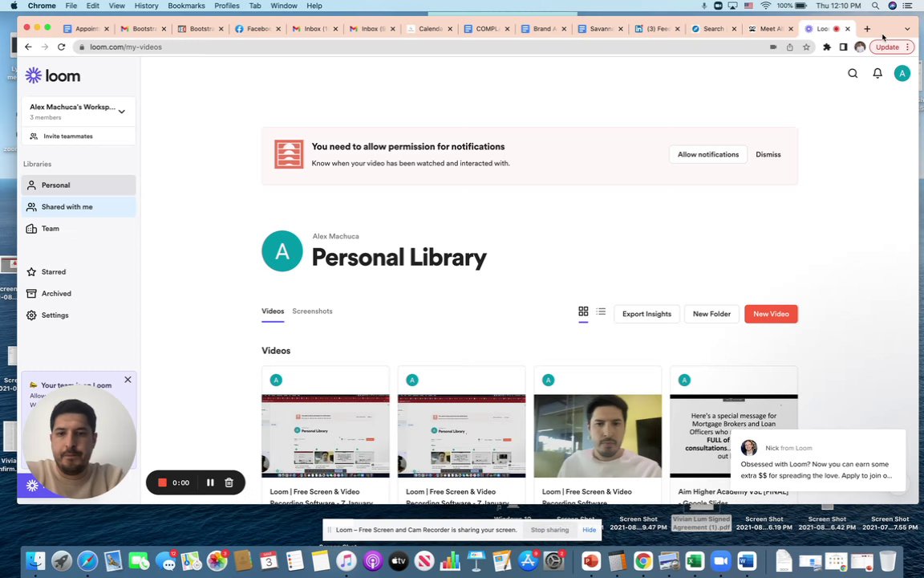Click the Chrome Update button
Screen dimensions: 924x578
tap(892, 47)
